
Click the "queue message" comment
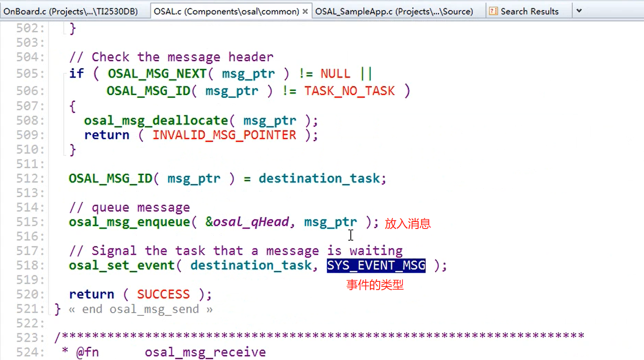[129, 207]
